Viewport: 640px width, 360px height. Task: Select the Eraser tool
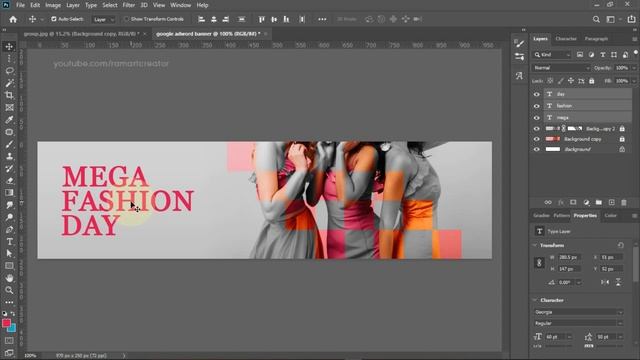9,181
